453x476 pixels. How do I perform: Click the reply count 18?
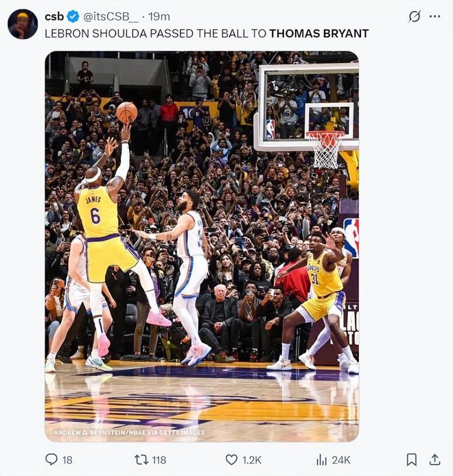pos(67,460)
